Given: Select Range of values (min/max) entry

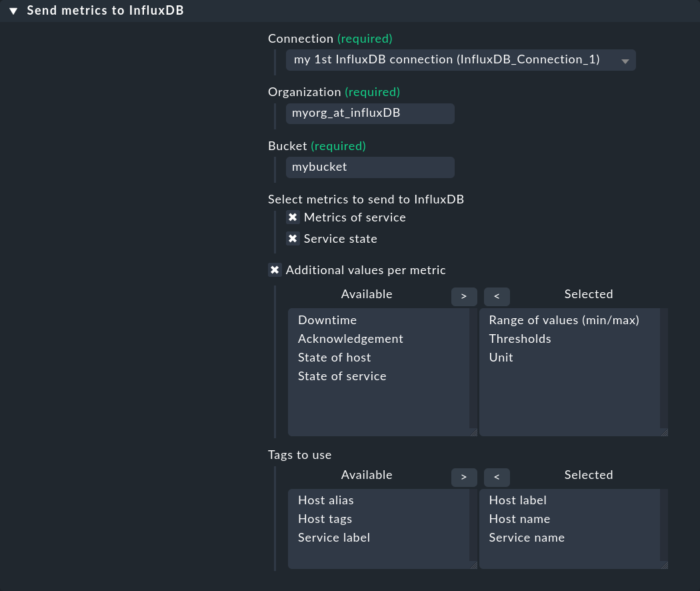Looking at the screenshot, I should (564, 320).
